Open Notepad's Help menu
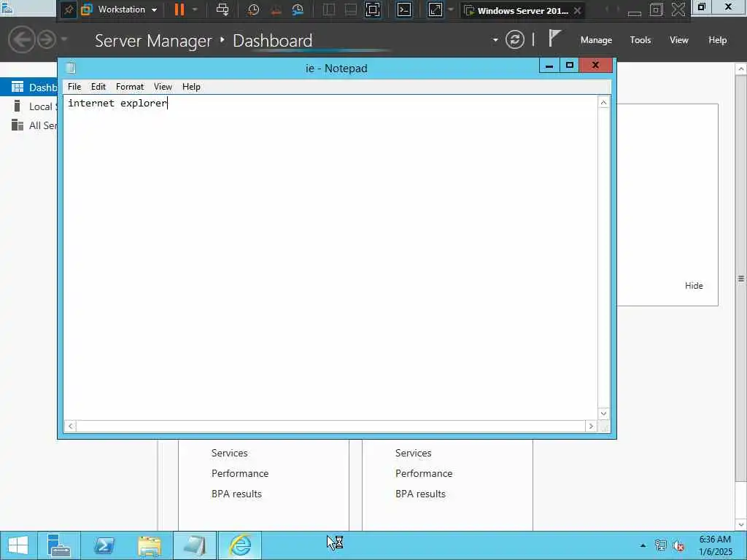Viewport: 747px width, 560px height. tap(191, 87)
